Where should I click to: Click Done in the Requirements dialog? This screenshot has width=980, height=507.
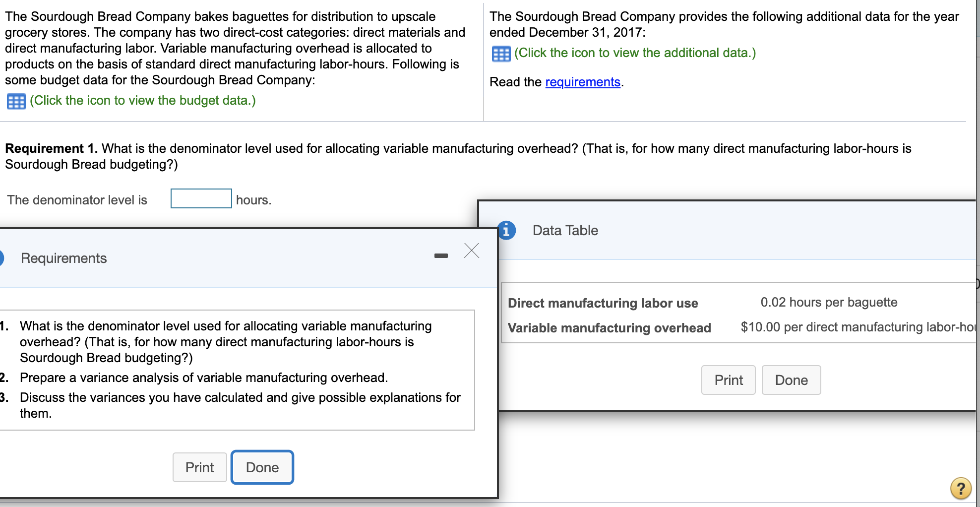(262, 467)
